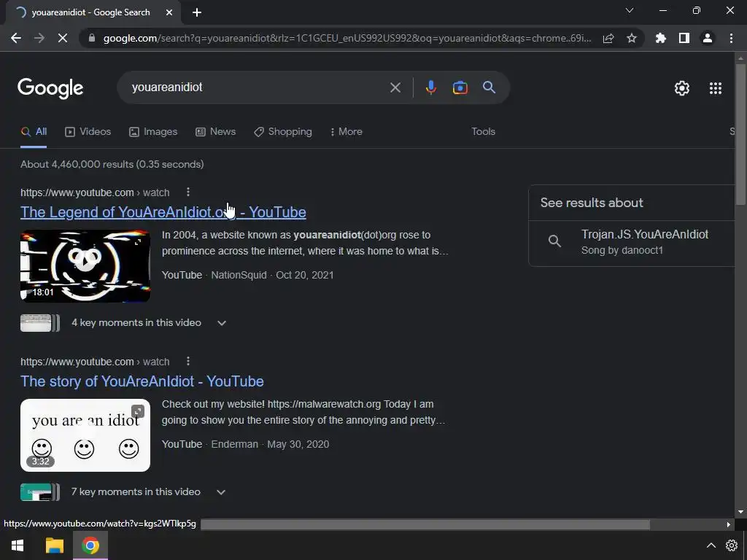
Task: Play the 3:32 you are an idiot thumbnail
Action: click(85, 435)
